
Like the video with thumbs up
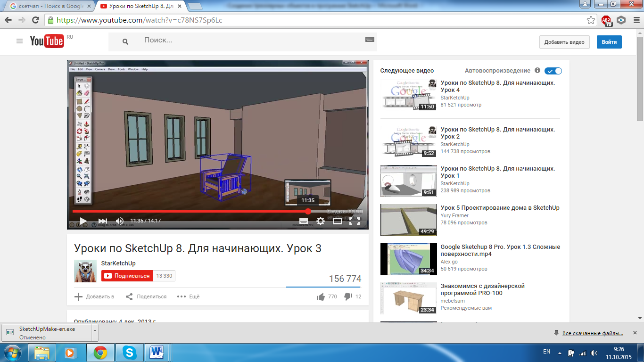point(321,296)
